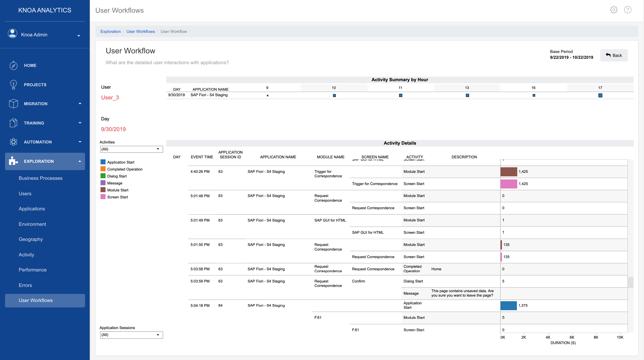Click the pink 1,425 Screen Start bar

[x=509, y=184]
